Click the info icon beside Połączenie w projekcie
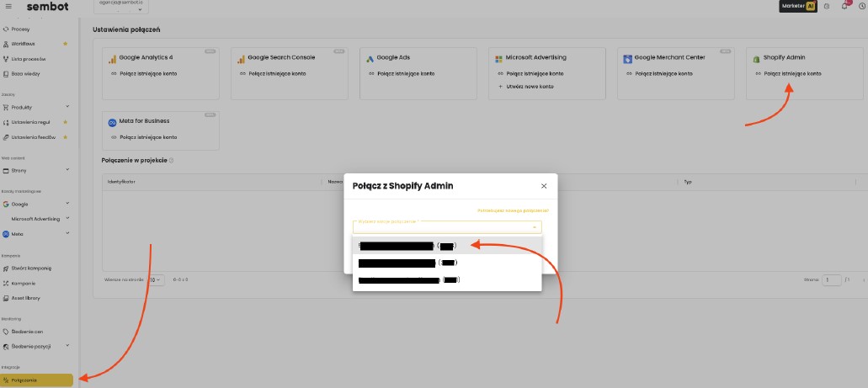 (x=172, y=161)
